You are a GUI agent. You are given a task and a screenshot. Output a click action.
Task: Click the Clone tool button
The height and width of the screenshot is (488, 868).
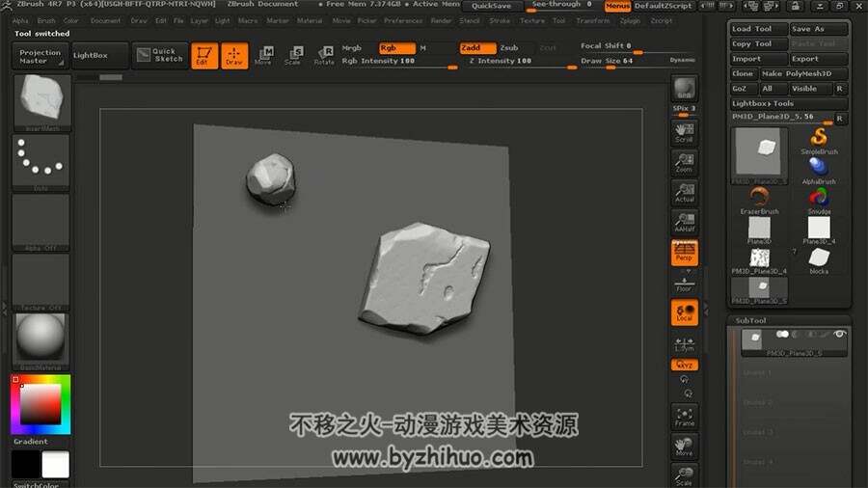(743, 73)
